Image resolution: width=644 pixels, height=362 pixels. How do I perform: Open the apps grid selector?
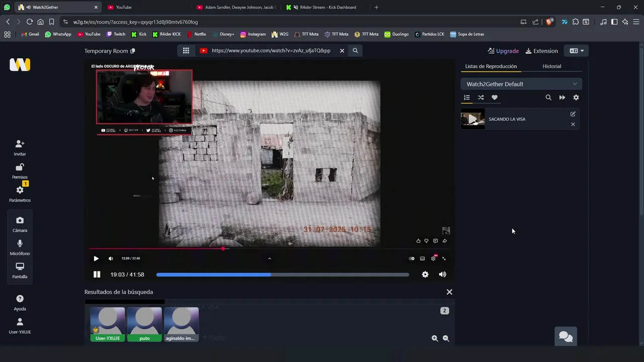186,51
